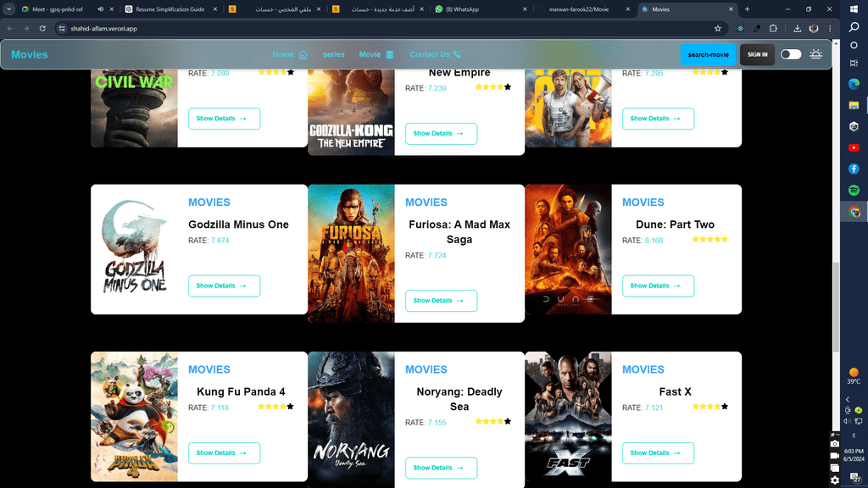Show Details for Dune: Part Two

(x=658, y=286)
